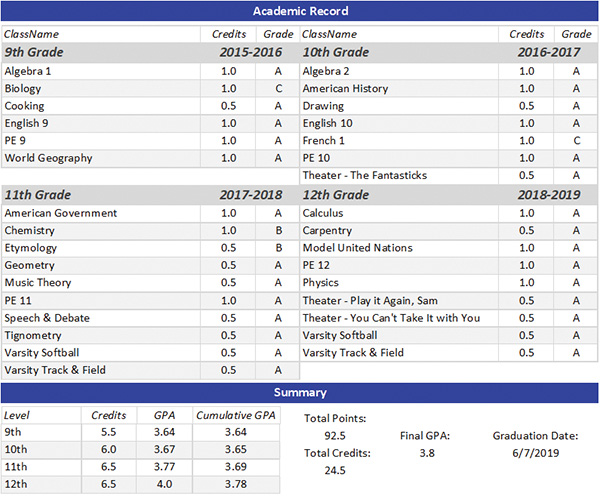
Task: Select Theater - You Can't Take It with You
Action: coord(391,318)
